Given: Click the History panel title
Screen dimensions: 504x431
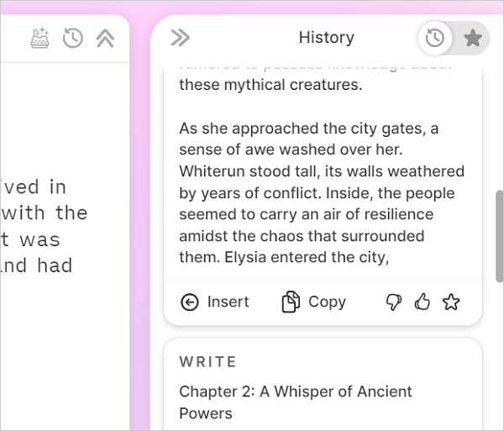Looking at the screenshot, I should [x=326, y=38].
